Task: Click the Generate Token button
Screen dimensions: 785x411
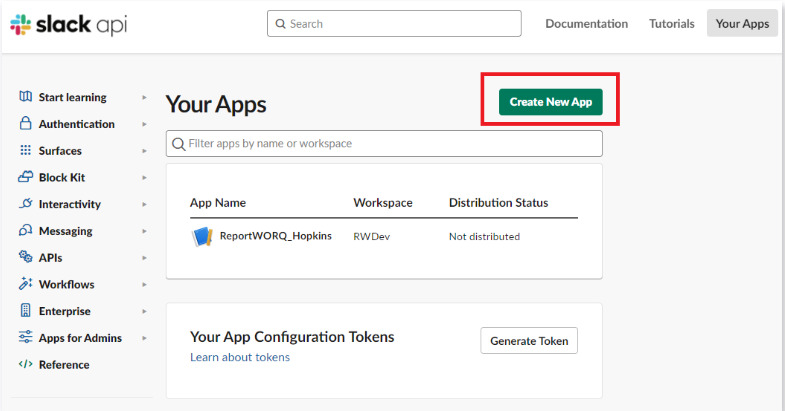Action: [529, 341]
